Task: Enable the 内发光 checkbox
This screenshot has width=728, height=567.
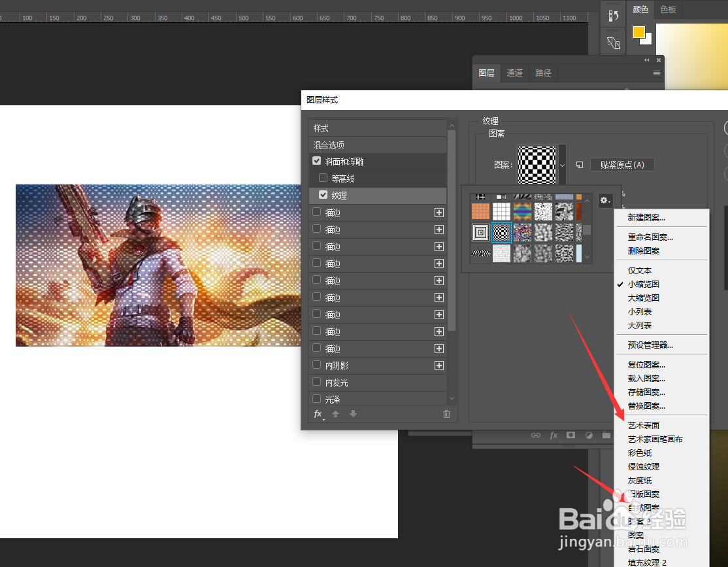Action: [317, 382]
